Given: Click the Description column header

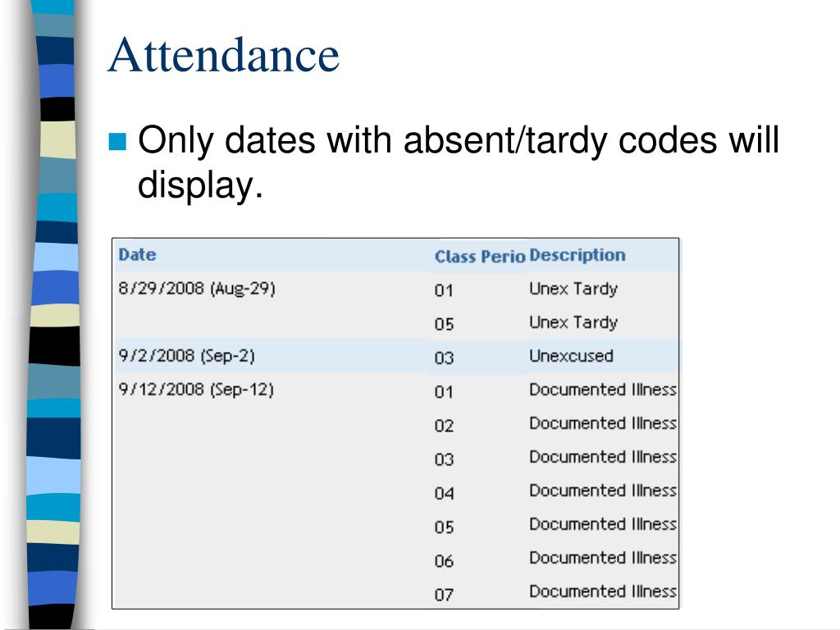Looking at the screenshot, I should coord(577,255).
